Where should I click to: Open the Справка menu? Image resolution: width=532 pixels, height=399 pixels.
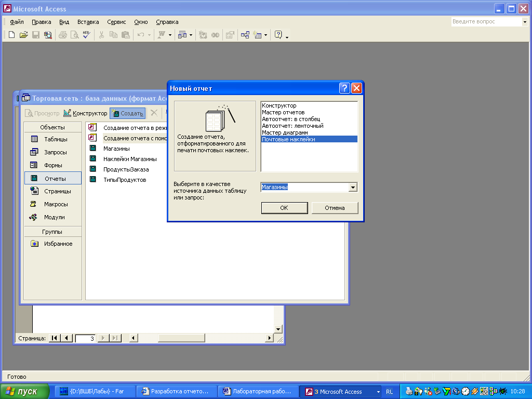[167, 22]
